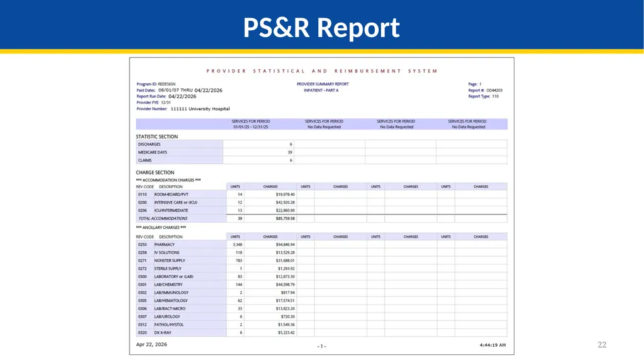Click the IV SOLUTIONS row label
This screenshot has height=362, width=644.
click(167, 252)
